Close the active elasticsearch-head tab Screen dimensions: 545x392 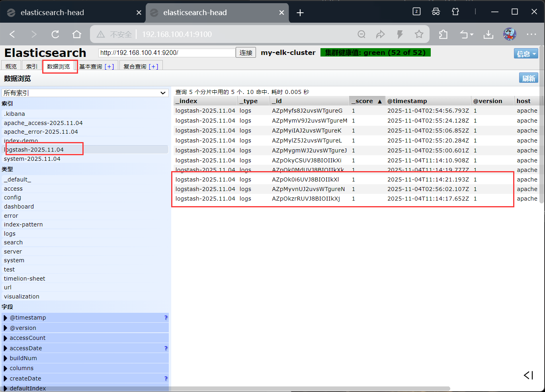click(281, 13)
